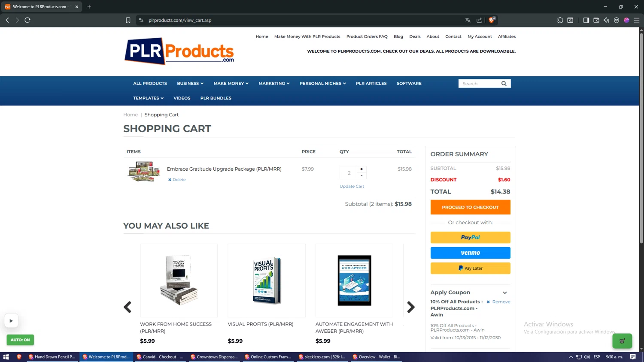Open the Windows Start menu
The height and width of the screenshot is (362, 644).
6,357
